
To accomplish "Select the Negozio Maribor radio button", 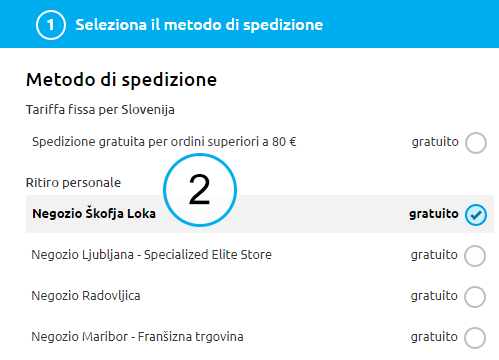I will (x=475, y=338).
